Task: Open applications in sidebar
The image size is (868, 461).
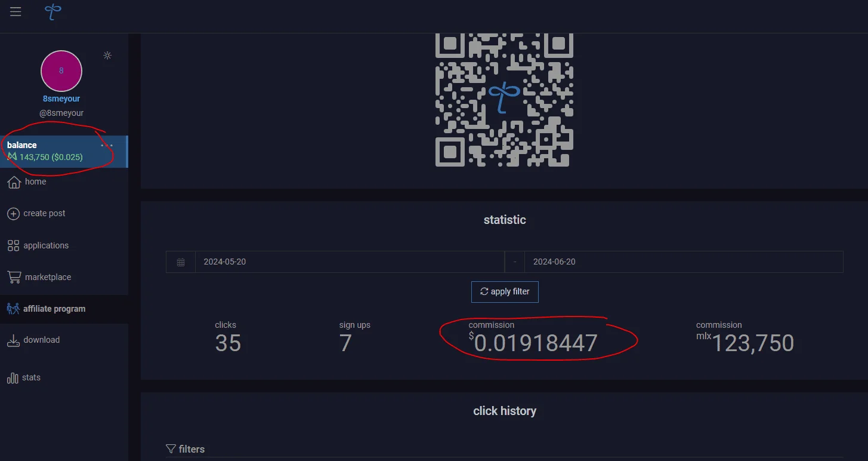Action: tap(46, 245)
